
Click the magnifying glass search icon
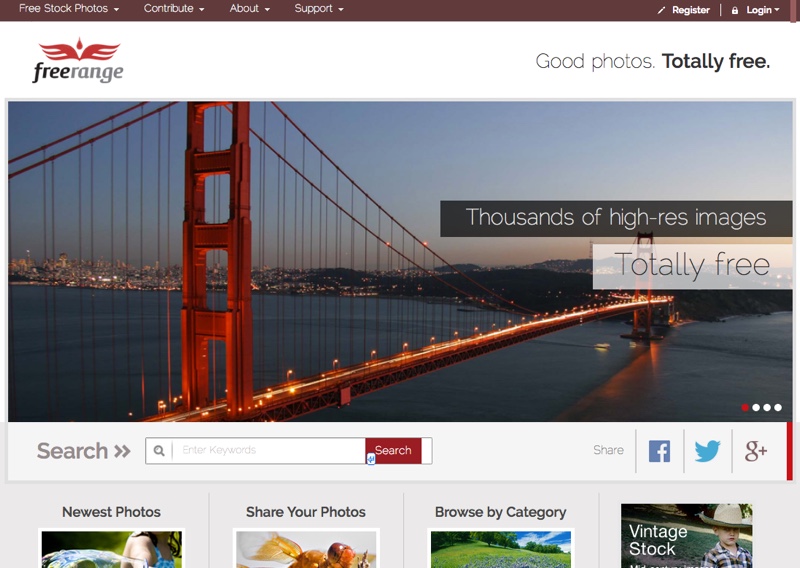(159, 451)
